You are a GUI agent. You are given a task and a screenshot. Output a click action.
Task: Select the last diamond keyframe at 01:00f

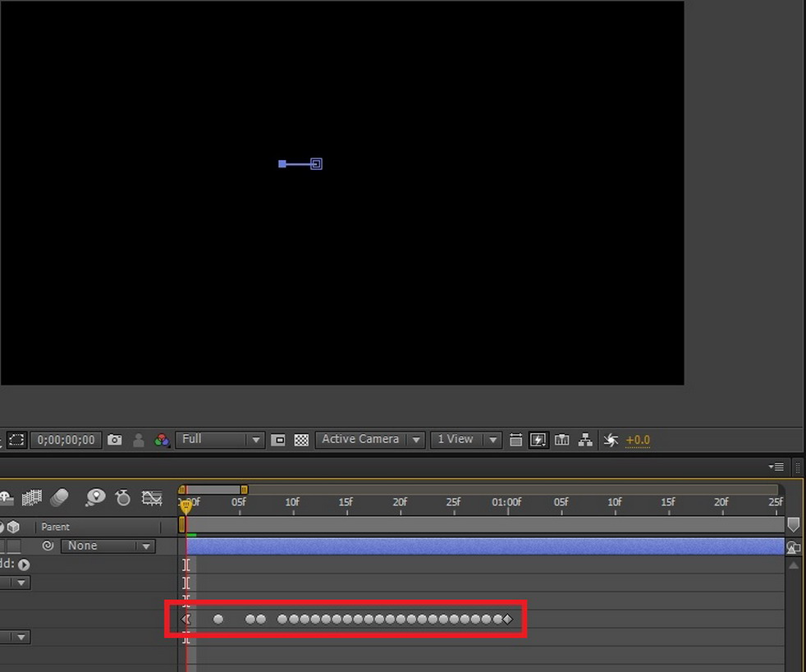pyautogui.click(x=508, y=619)
